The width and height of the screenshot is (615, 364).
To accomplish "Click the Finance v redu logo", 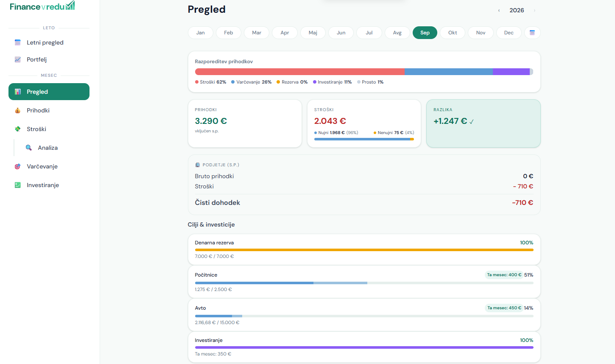I will (42, 6).
